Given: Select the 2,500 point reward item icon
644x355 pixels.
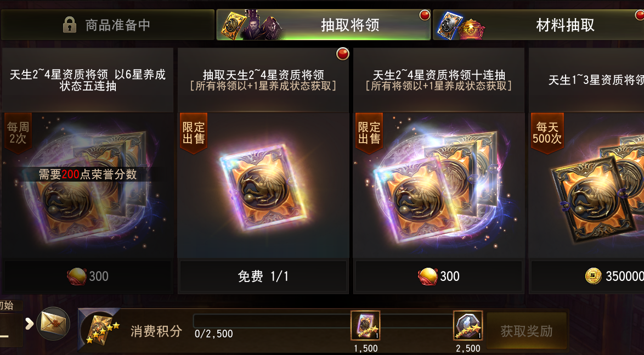Looking at the screenshot, I should [x=468, y=325].
